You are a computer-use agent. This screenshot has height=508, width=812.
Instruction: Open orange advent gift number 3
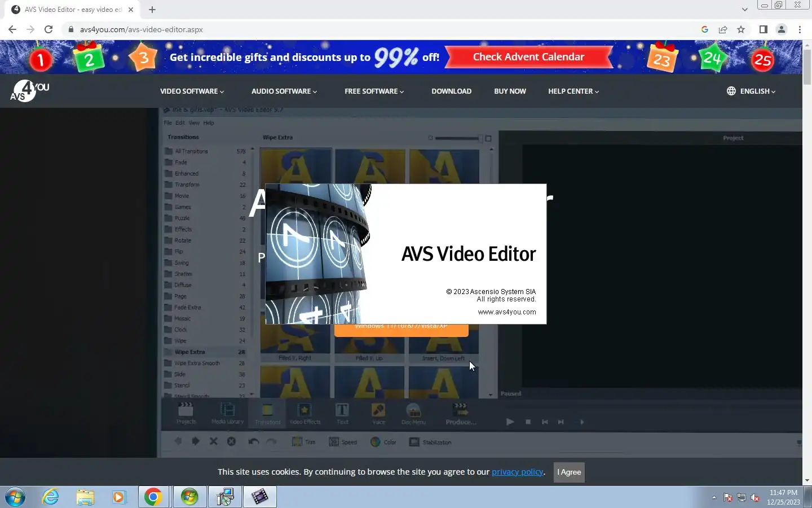143,58
